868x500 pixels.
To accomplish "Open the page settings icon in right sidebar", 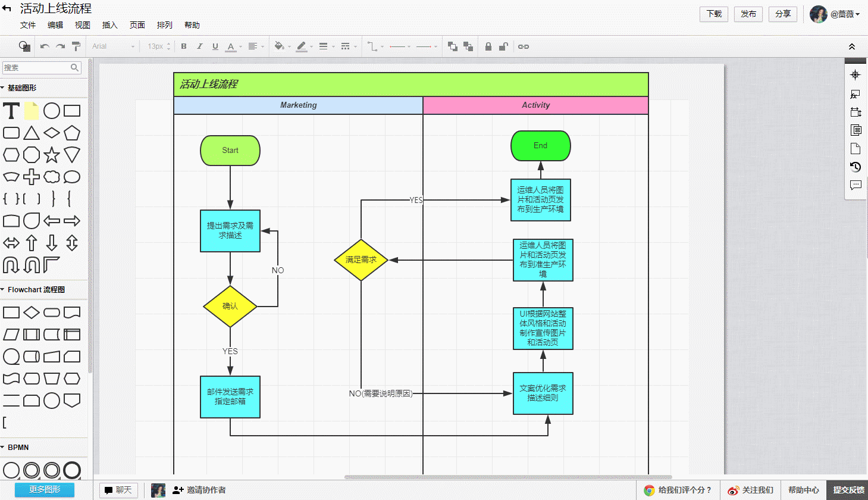I will pos(856,148).
